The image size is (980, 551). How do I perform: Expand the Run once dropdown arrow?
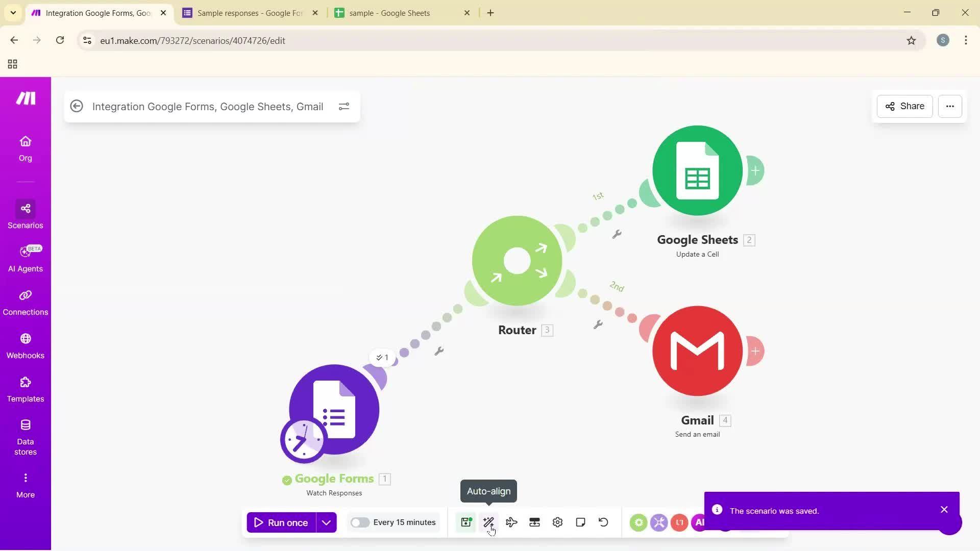click(327, 522)
